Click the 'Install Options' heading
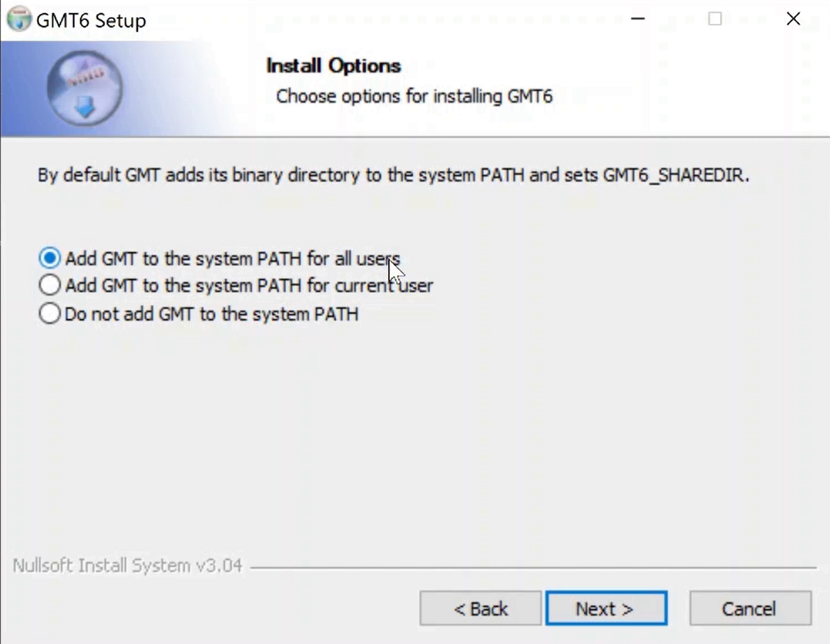Screen dimensions: 830x644 tap(333, 66)
